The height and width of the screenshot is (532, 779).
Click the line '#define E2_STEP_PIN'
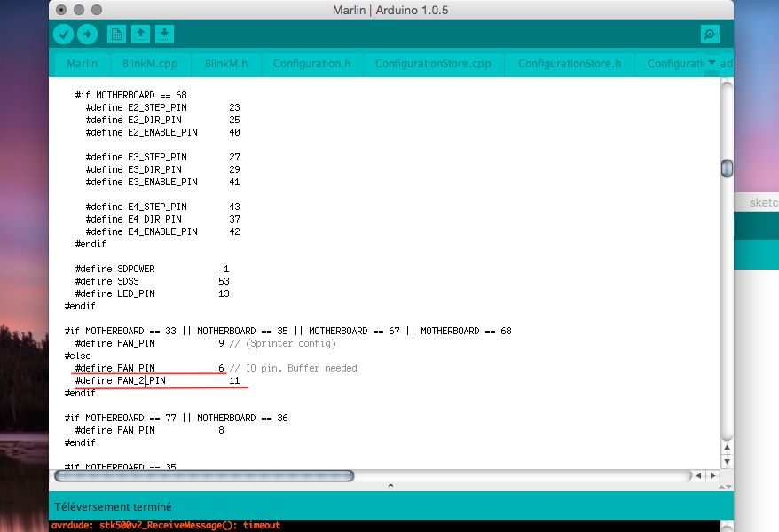tap(158, 107)
